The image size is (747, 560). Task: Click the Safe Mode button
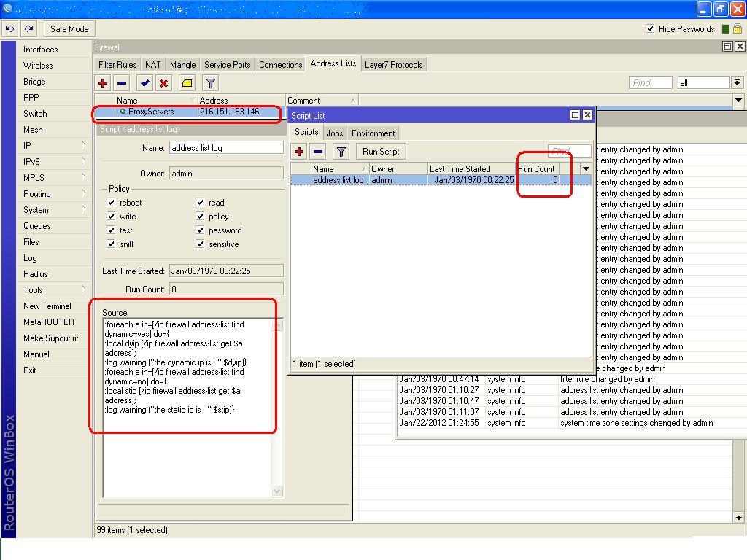pos(69,29)
